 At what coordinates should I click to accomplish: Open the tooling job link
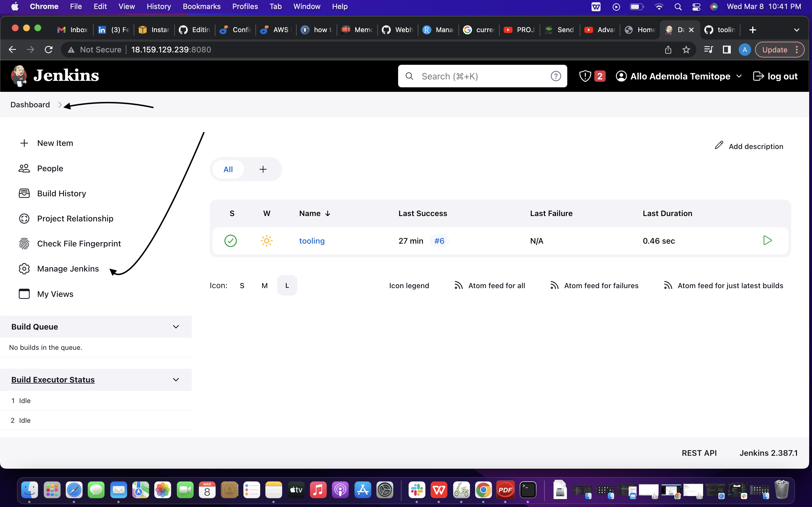point(312,241)
